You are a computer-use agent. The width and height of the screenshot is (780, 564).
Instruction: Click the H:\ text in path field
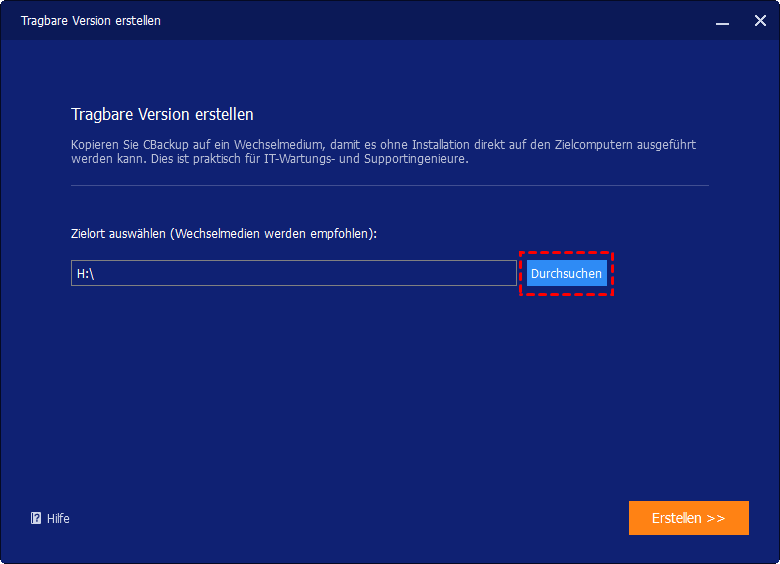point(85,273)
